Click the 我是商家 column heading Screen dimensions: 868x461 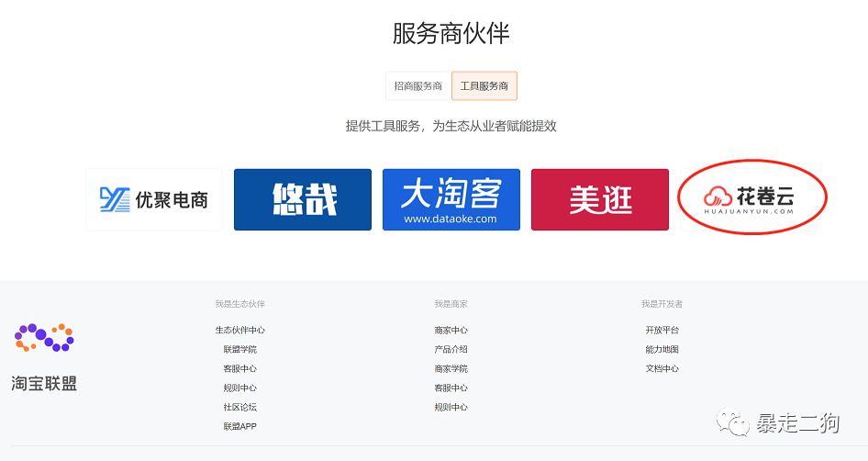click(x=451, y=304)
